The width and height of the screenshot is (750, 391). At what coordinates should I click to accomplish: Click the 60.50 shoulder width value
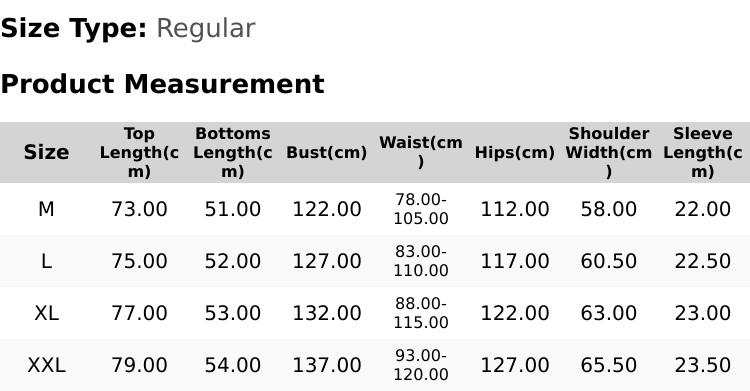click(x=608, y=261)
